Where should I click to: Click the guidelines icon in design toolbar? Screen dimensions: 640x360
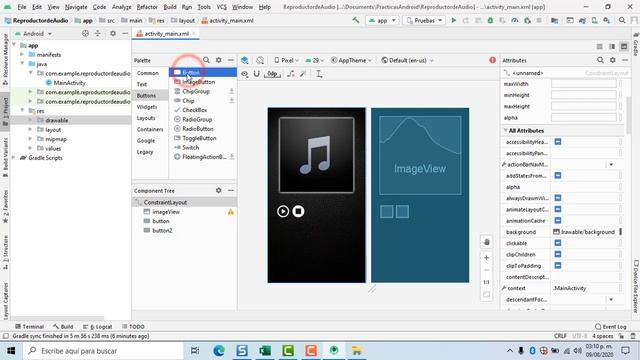click(x=319, y=74)
